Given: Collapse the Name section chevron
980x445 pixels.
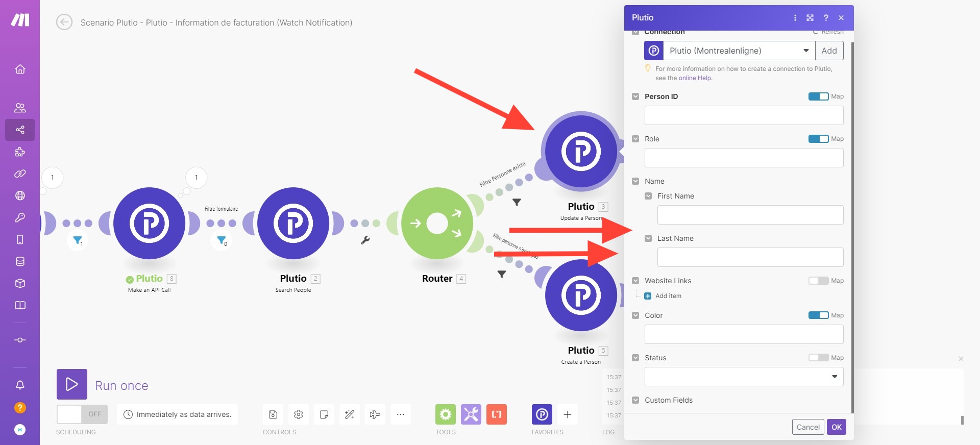Looking at the screenshot, I should pos(635,181).
